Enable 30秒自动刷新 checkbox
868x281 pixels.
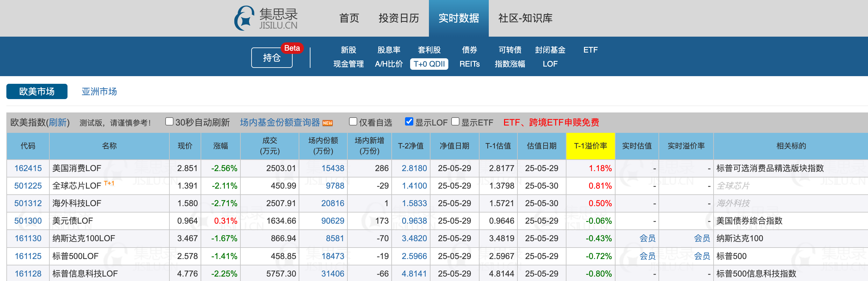tap(169, 121)
